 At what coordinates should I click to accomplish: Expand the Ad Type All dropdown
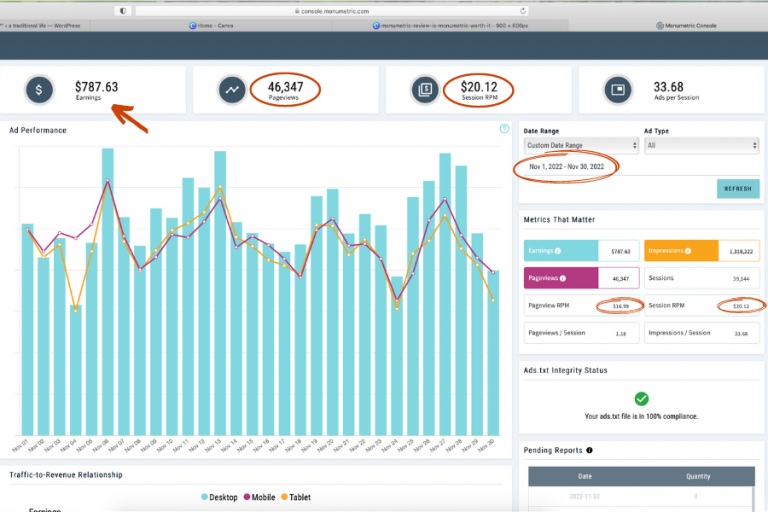tap(701, 146)
